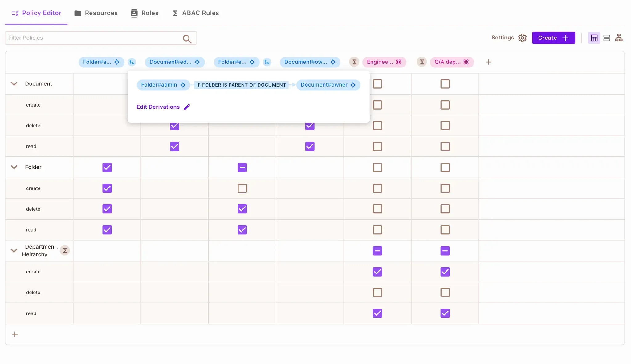631x364 pixels.
Task: Click the Settings gear icon
Action: point(522,38)
